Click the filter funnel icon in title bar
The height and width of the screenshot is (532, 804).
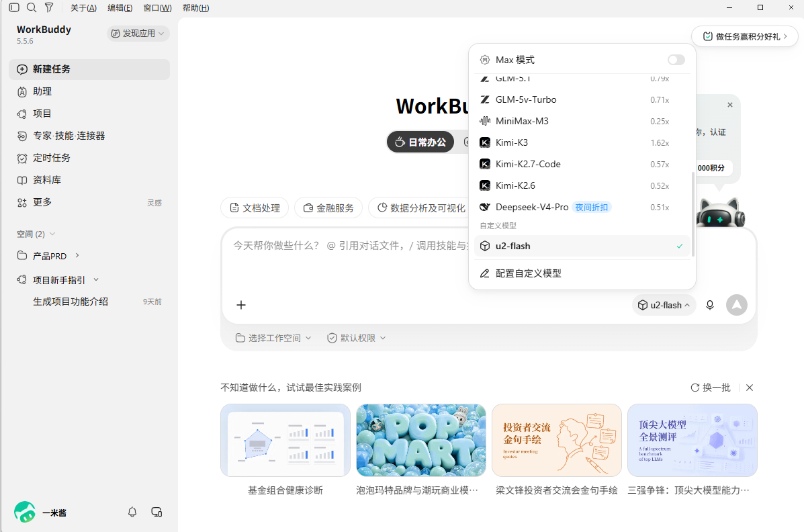(49, 7)
